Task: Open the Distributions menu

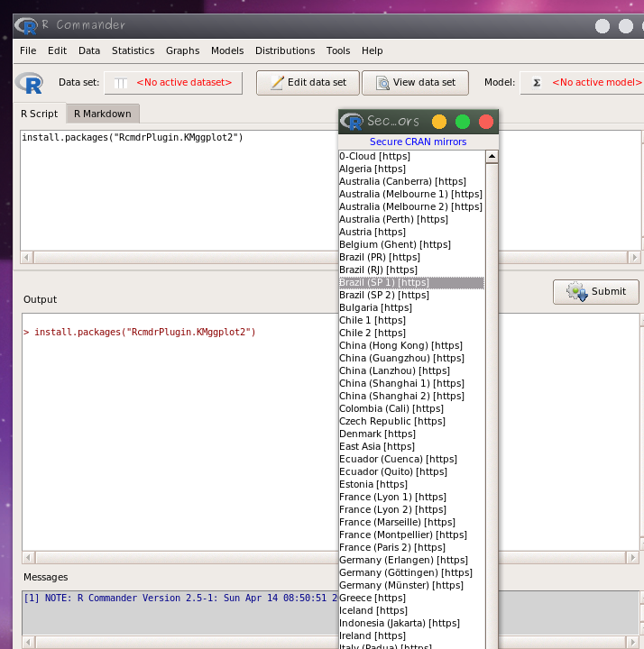Action: [x=285, y=50]
